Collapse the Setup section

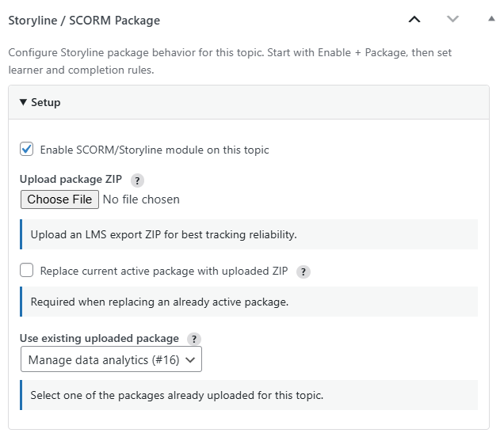pyautogui.click(x=249, y=102)
